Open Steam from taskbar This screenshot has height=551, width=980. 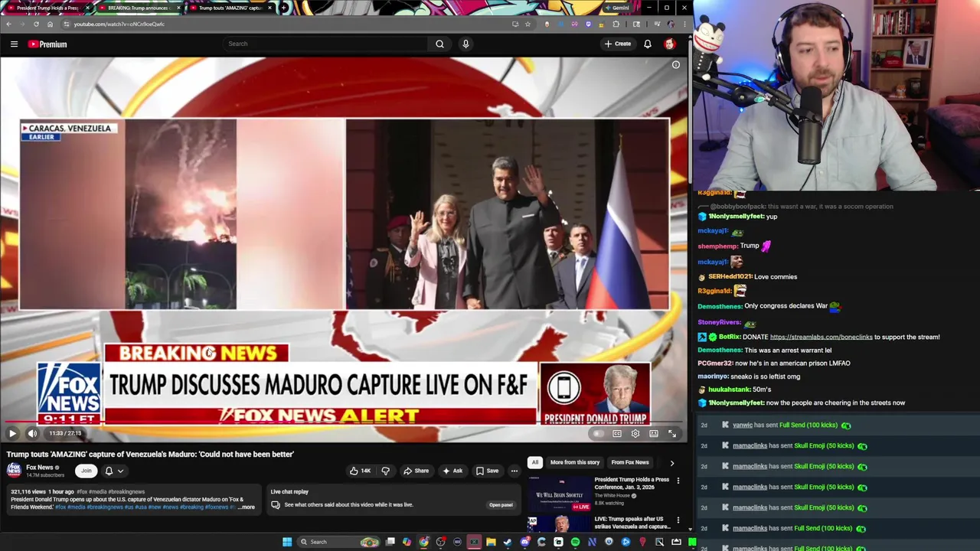(508, 542)
